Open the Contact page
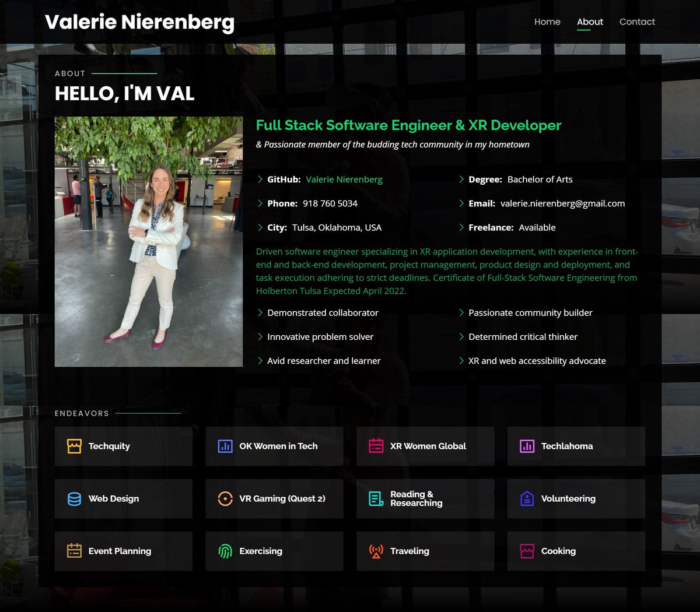 (637, 22)
